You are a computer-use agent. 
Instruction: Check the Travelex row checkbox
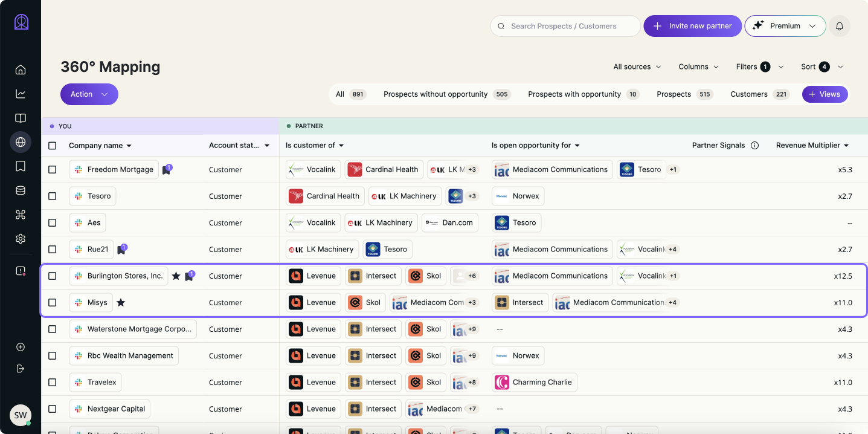[x=53, y=383]
